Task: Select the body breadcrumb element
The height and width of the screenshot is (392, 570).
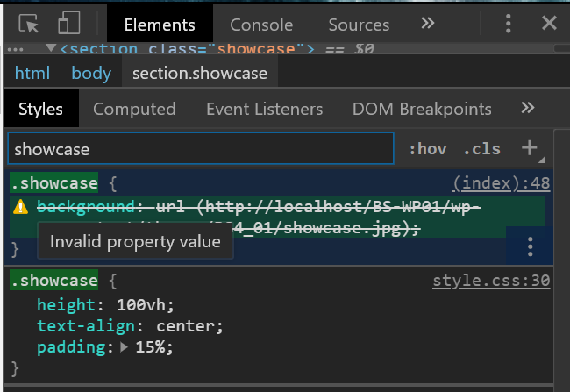Action: [x=91, y=73]
